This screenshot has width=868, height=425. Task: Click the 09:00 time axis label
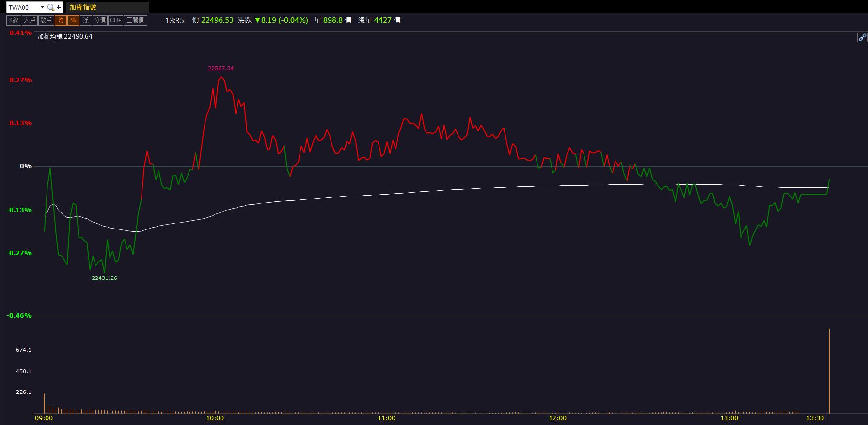44,418
